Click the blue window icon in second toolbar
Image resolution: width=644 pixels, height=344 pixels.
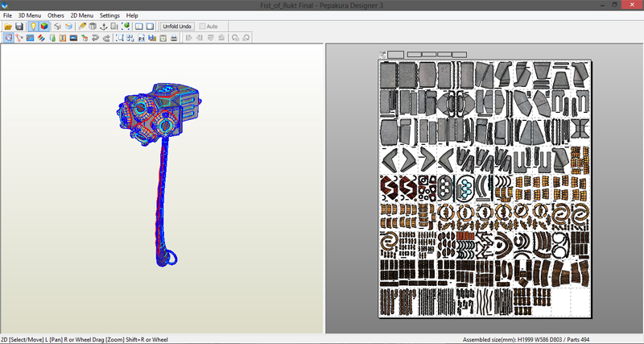click(30, 38)
